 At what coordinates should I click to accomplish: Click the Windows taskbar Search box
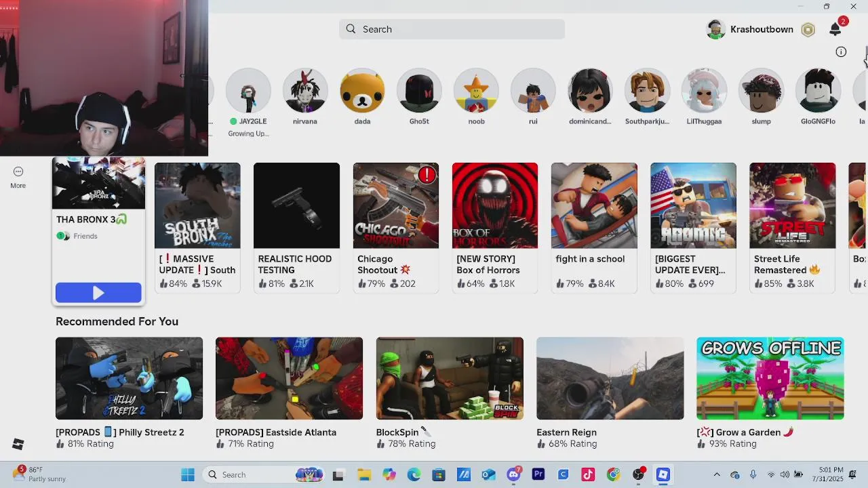264,474
